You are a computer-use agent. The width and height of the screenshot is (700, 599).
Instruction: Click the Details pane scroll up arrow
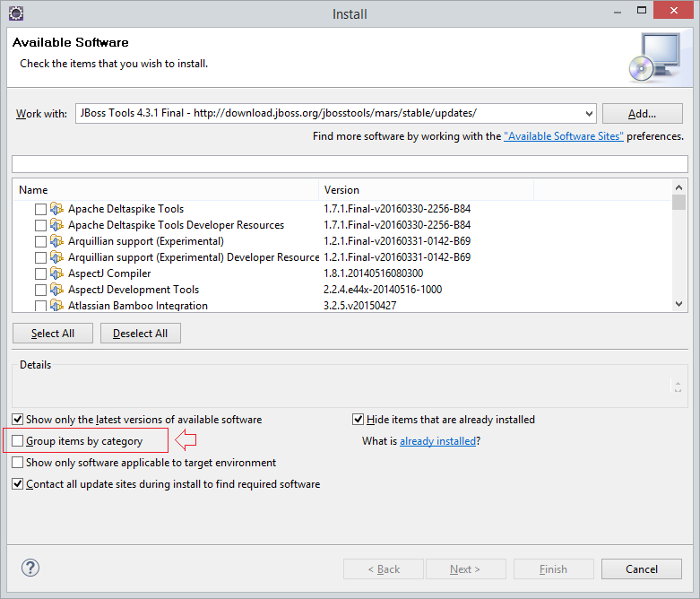pos(678,383)
